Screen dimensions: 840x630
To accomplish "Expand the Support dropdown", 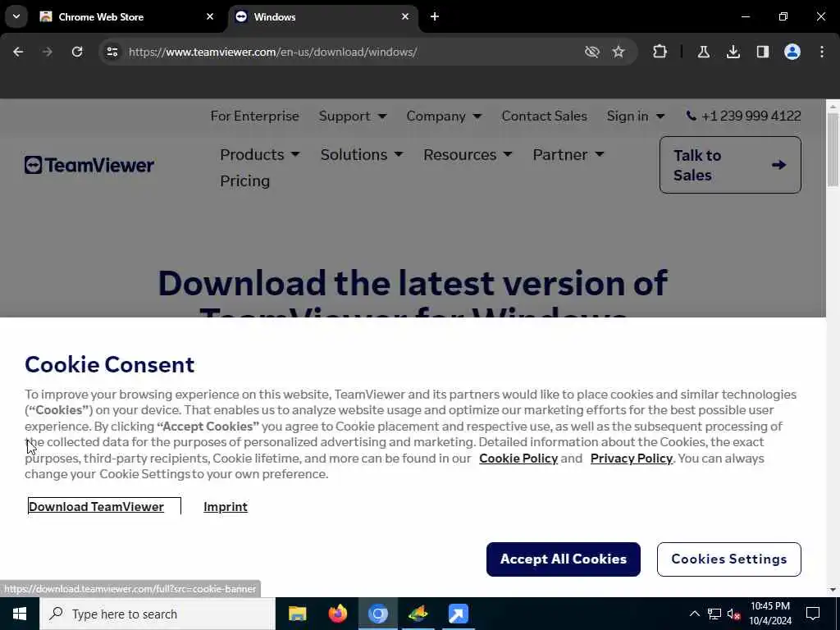I will [353, 116].
